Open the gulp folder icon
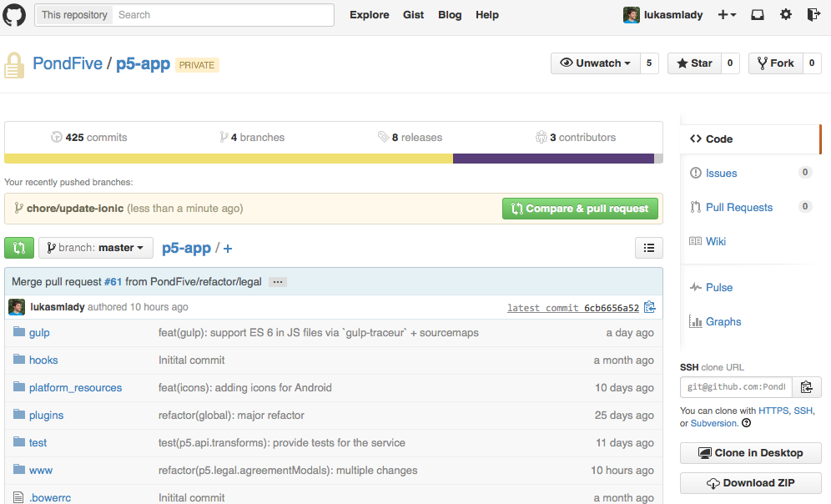The width and height of the screenshot is (831, 504). [19, 332]
